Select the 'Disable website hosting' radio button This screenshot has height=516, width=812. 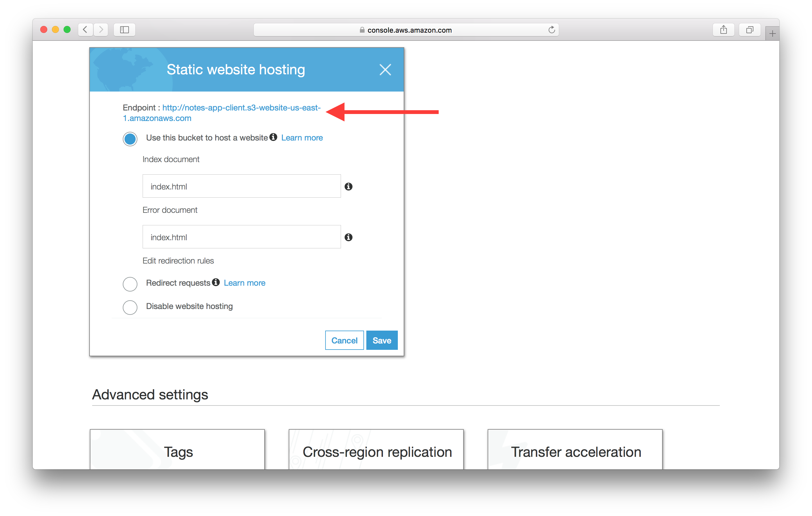point(129,306)
